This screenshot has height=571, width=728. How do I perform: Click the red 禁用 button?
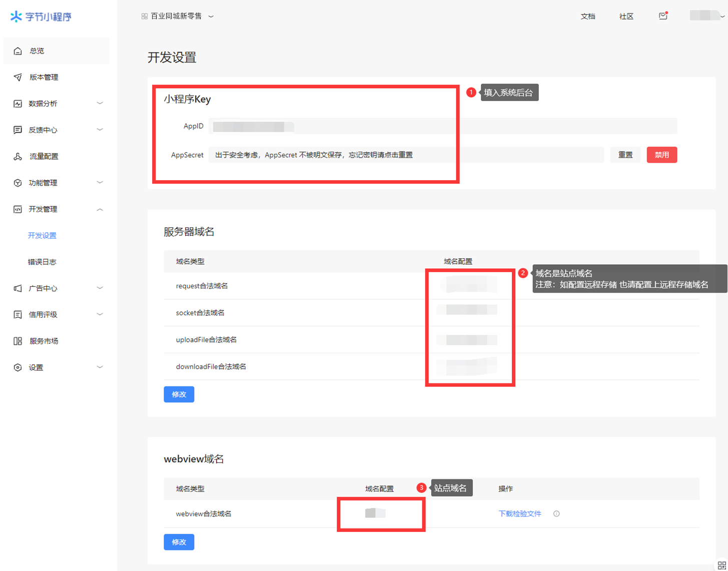pyautogui.click(x=661, y=155)
